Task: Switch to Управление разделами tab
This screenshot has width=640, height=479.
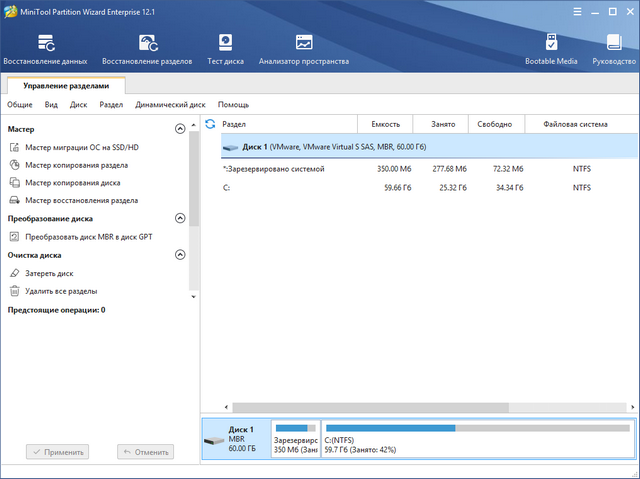Action: tap(66, 86)
